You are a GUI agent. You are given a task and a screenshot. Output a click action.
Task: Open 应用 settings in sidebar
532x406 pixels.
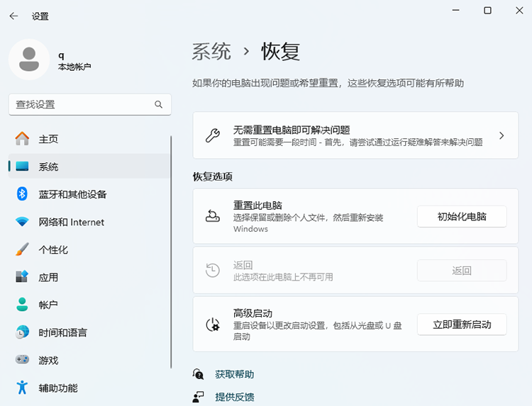pyautogui.click(x=89, y=277)
